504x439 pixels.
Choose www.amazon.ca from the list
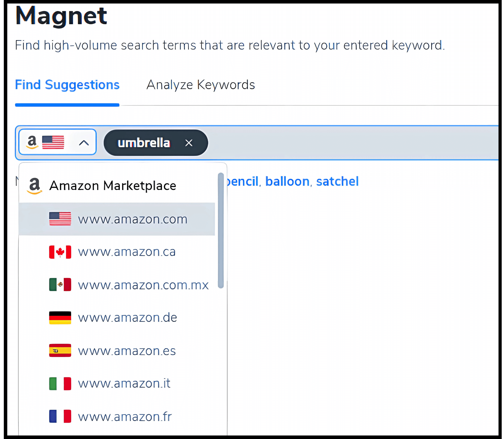click(127, 252)
